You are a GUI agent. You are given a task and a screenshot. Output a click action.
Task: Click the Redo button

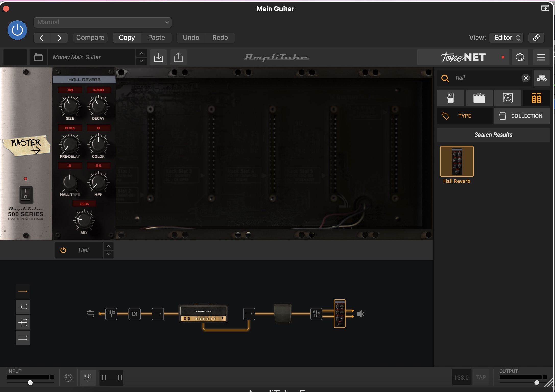point(220,38)
